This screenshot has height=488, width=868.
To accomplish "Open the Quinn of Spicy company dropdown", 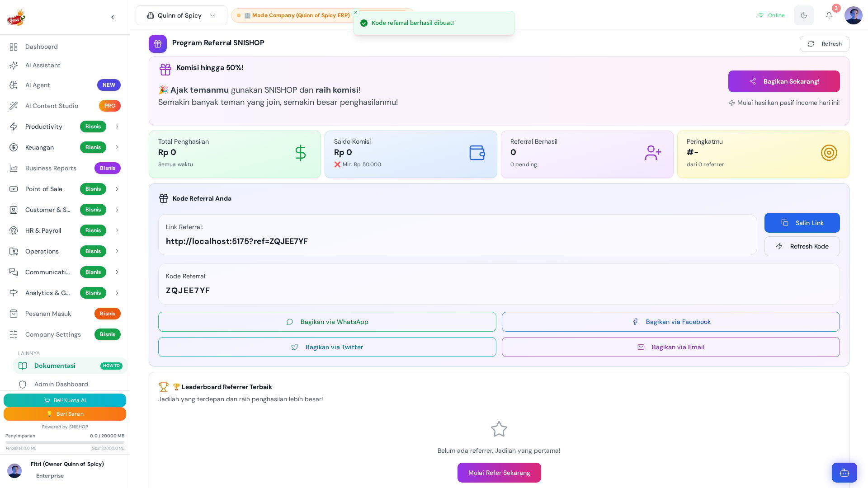I will tap(181, 15).
